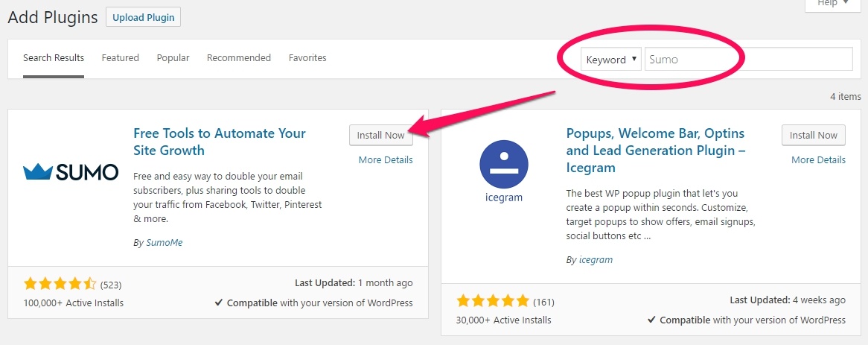
Task: Open the Keyword search type dropdown
Action: pos(611,60)
